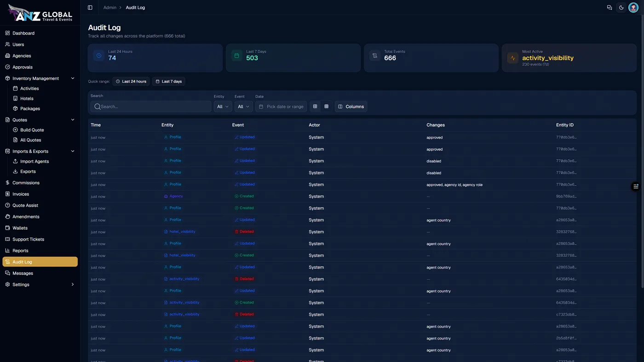Switch to comfortable grid density view
The image size is (644, 362).
coord(327,107)
